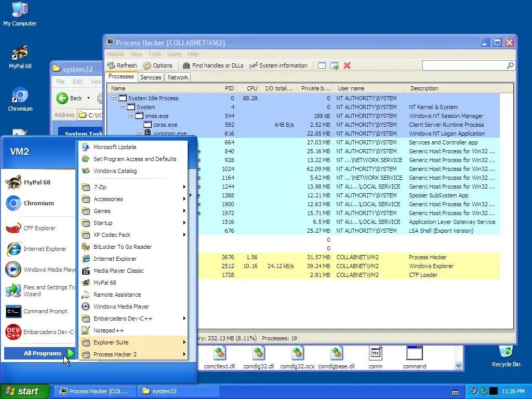Open Recycle Bin on desktop
The image size is (532, 399).
[x=506, y=356]
